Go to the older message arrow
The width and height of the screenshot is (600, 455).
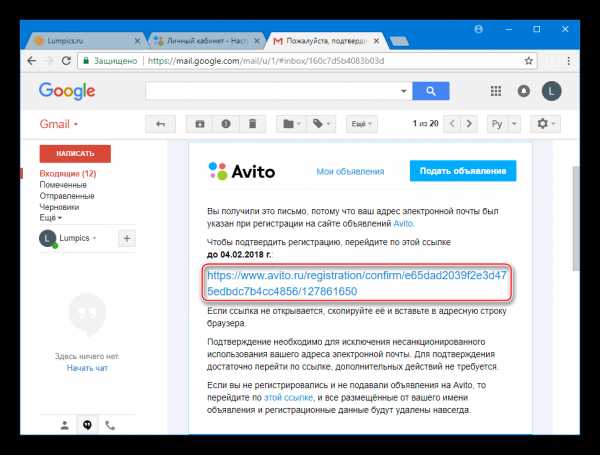tap(469, 124)
